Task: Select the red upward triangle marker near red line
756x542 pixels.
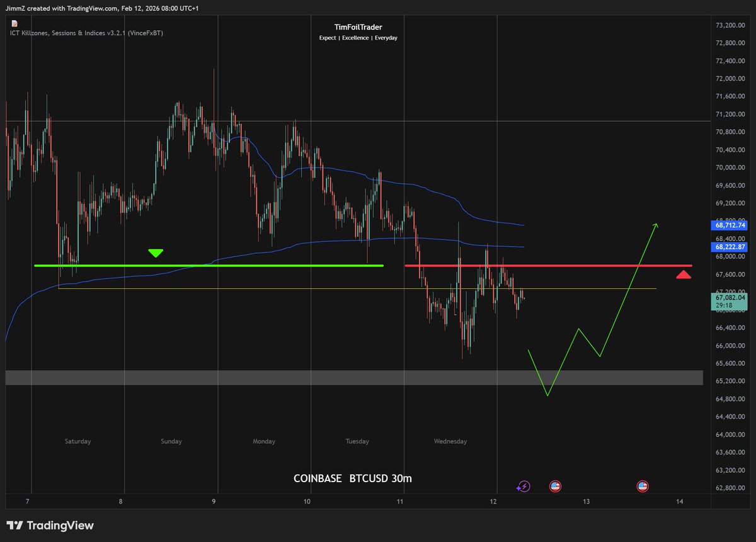Action: point(684,275)
